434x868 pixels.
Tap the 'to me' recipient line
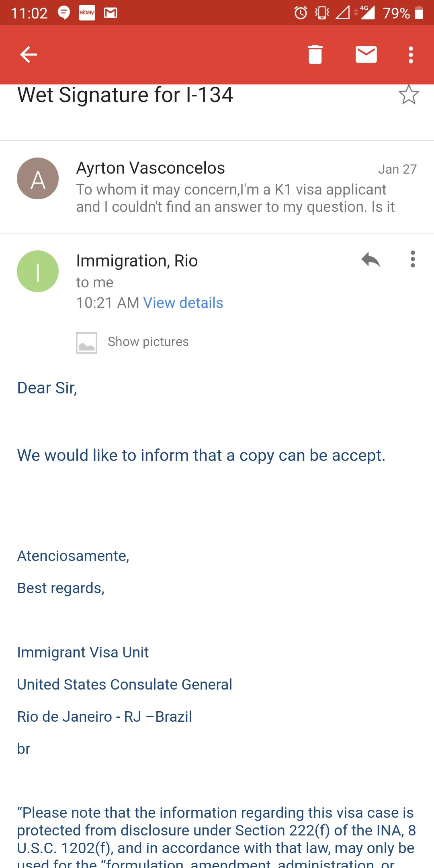pos(95,283)
